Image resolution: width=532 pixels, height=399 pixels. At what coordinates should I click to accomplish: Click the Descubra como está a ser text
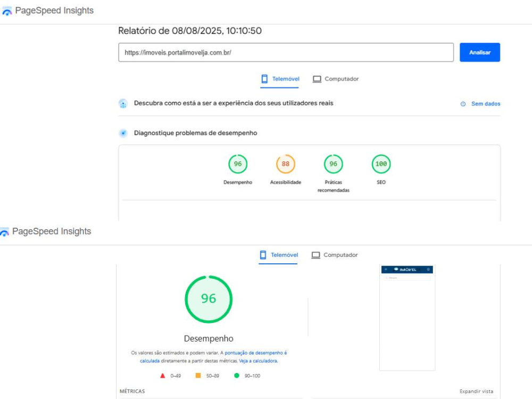[234, 103]
